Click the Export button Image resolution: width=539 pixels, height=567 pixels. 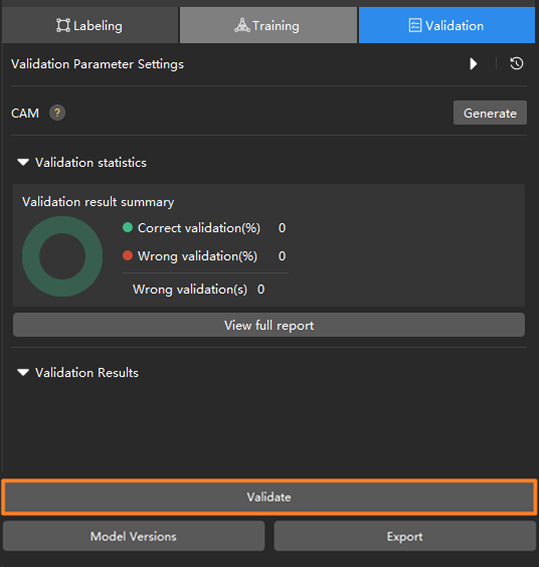point(405,536)
